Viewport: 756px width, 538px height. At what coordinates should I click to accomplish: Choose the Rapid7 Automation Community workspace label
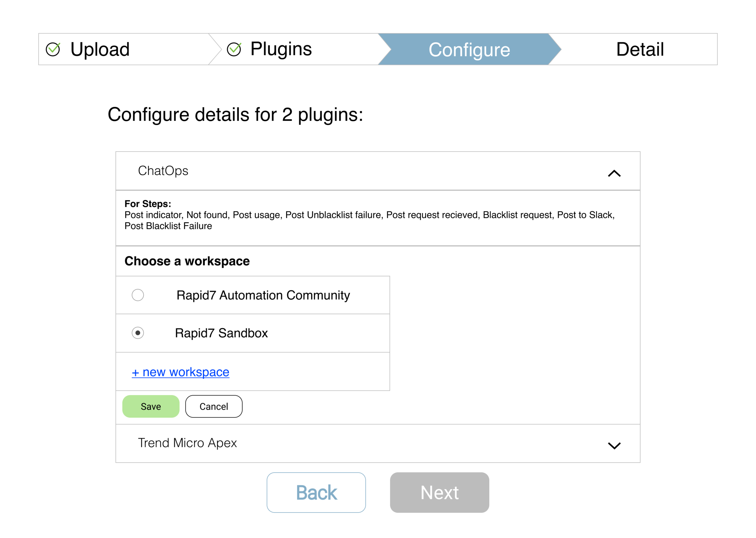[x=263, y=295]
